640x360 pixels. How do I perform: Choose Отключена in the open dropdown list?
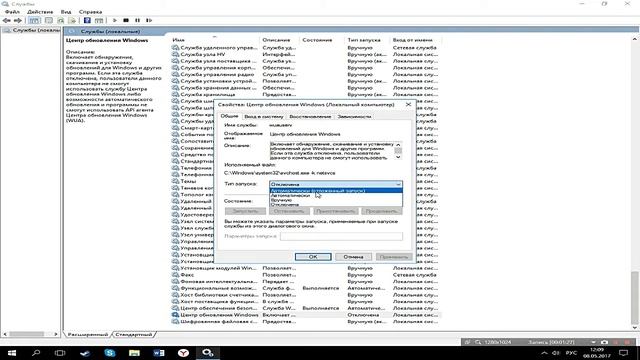pyautogui.click(x=336, y=204)
